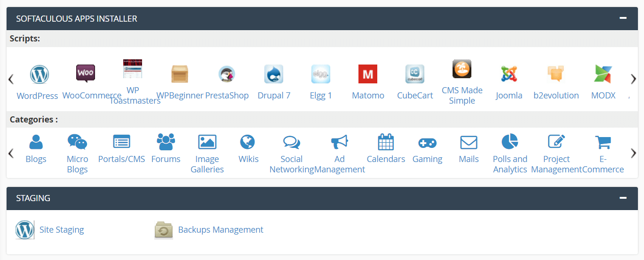Image resolution: width=644 pixels, height=260 pixels.
Task: Select the Drupal 7 icon
Action: 274,74
